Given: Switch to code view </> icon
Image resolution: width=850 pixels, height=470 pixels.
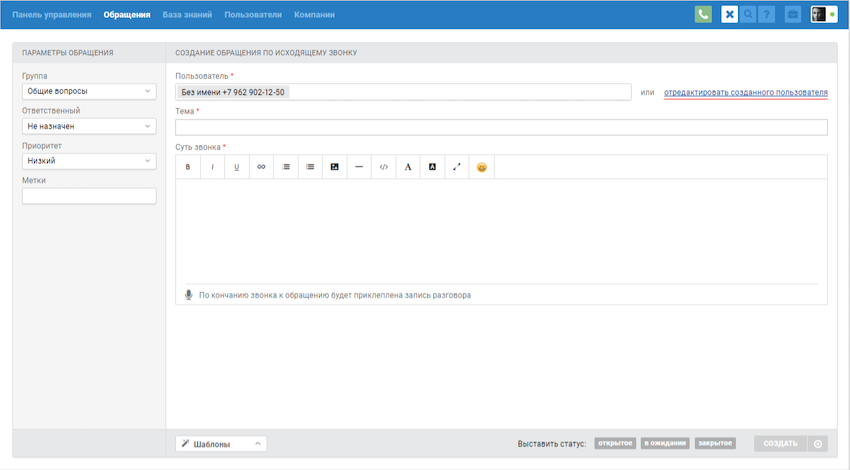Looking at the screenshot, I should (x=383, y=167).
